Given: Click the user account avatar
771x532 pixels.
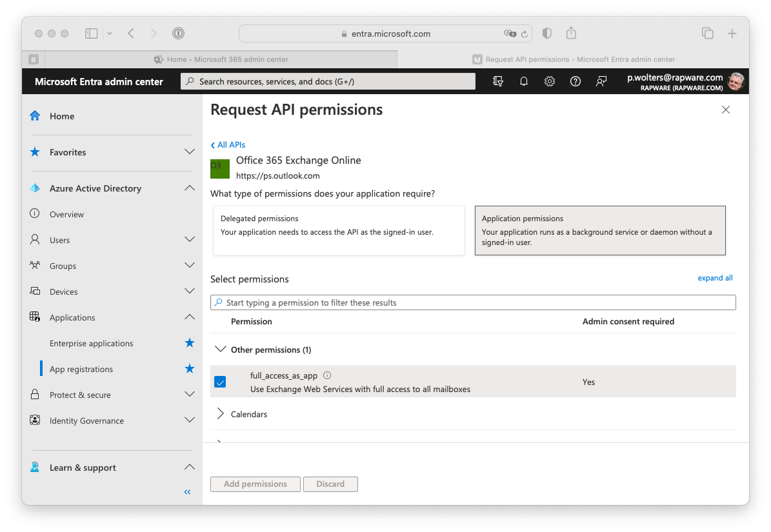Looking at the screenshot, I should (736, 81).
